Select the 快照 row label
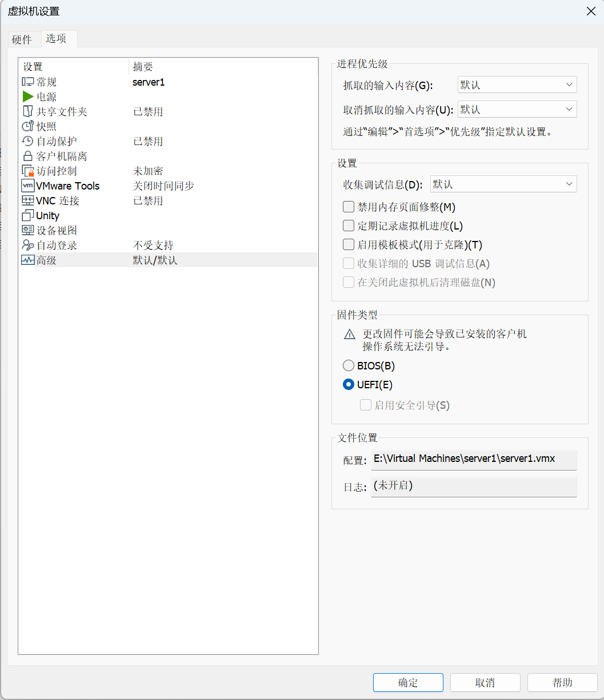This screenshot has height=700, width=604. point(47,127)
